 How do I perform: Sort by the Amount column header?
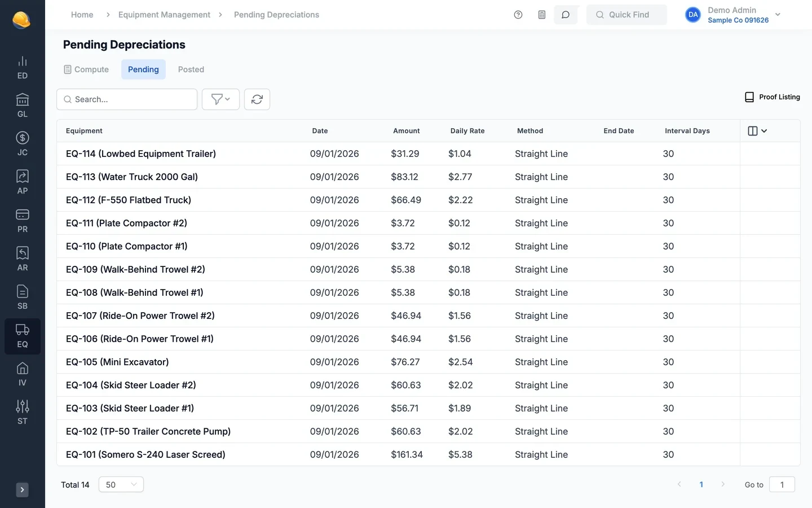(x=407, y=131)
